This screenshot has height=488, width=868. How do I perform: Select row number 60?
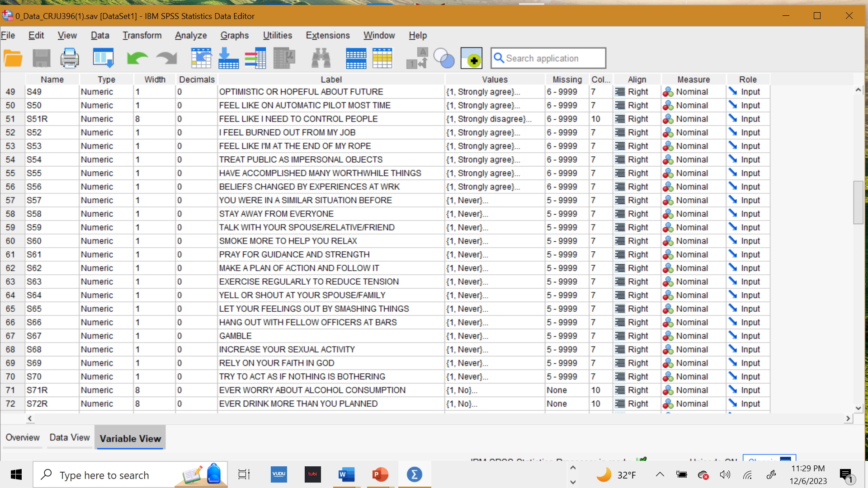10,241
